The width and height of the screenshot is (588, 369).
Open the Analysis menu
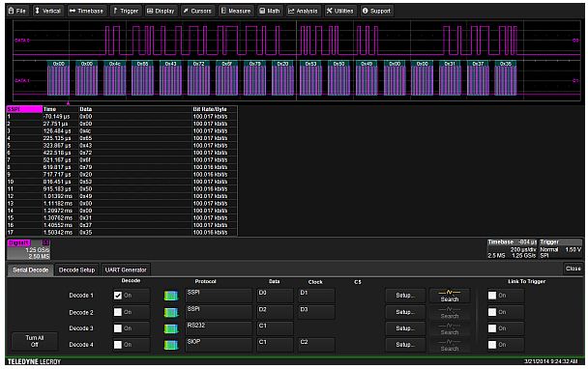pos(303,11)
